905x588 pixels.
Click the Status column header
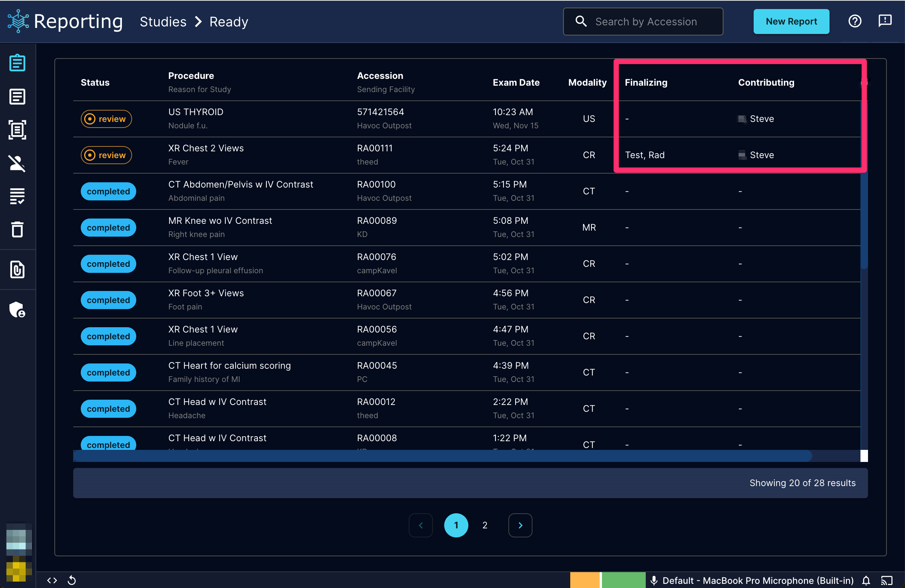point(95,83)
